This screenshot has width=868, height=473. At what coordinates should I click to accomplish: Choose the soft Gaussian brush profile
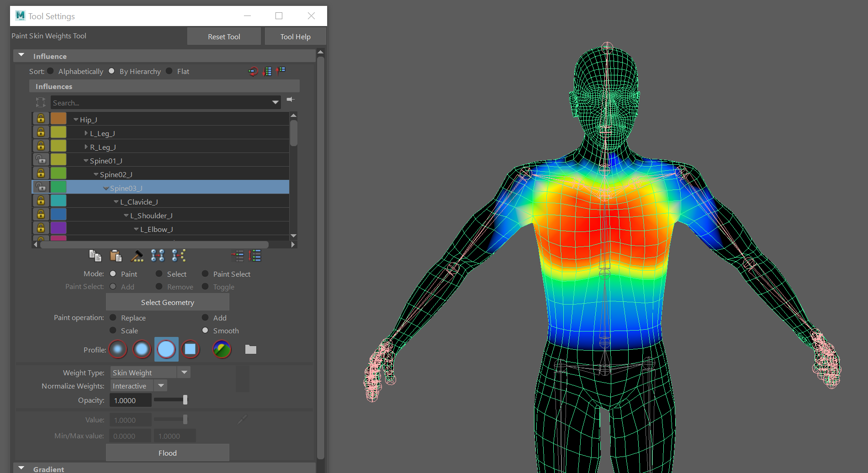click(118, 350)
